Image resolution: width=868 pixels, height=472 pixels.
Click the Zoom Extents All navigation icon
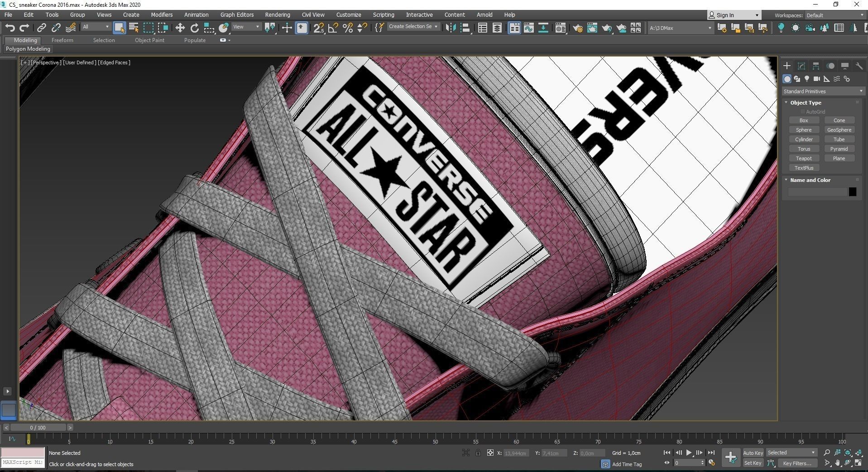tap(859, 453)
